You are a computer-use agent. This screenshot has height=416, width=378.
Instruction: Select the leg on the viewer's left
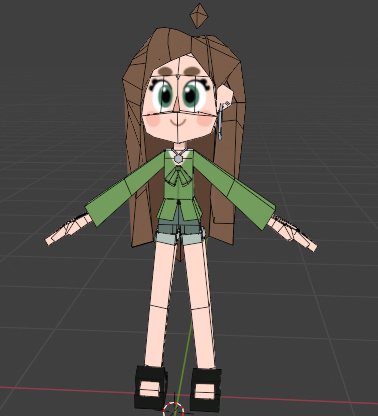coord(159,303)
